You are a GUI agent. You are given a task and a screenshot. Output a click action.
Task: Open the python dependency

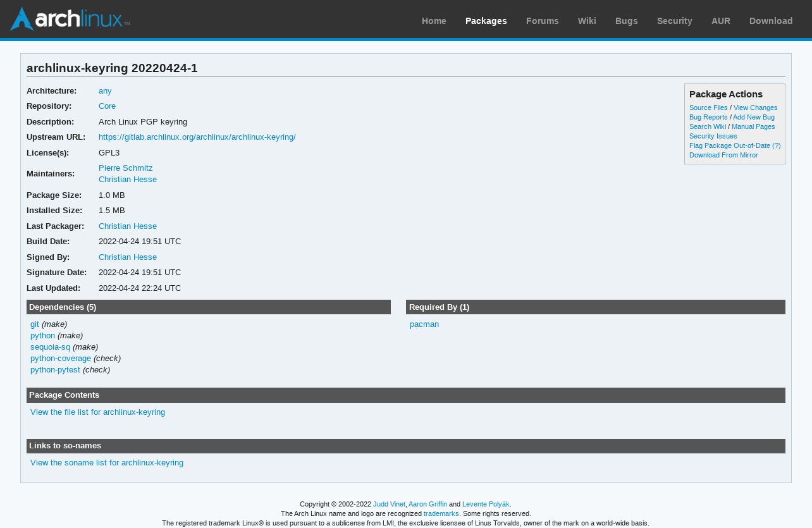42,336
